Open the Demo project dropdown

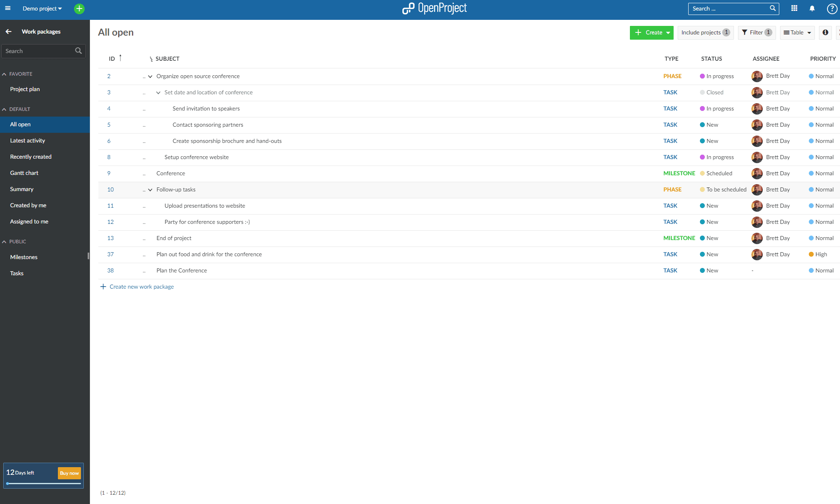click(42, 9)
